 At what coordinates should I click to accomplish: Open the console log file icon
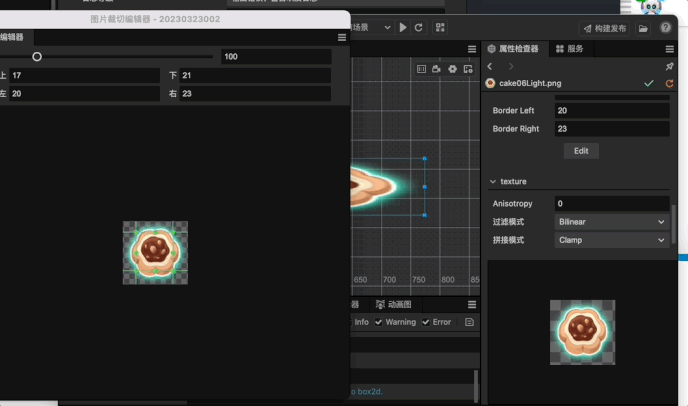469,322
